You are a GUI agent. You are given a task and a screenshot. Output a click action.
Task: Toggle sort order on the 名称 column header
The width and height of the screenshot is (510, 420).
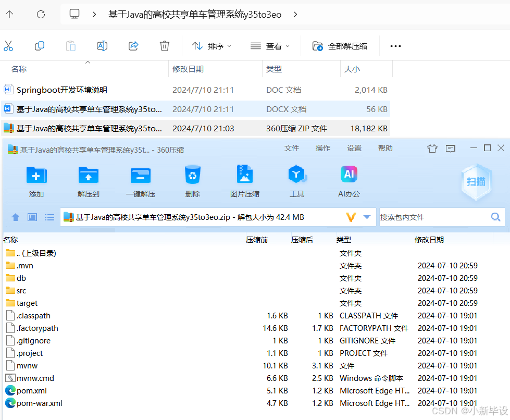coord(18,68)
